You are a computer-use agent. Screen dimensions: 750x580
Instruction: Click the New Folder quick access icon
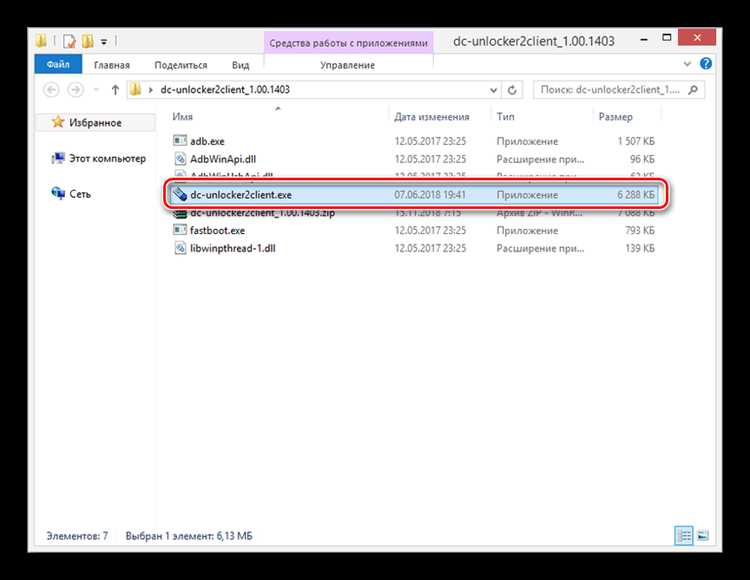pyautogui.click(x=88, y=41)
